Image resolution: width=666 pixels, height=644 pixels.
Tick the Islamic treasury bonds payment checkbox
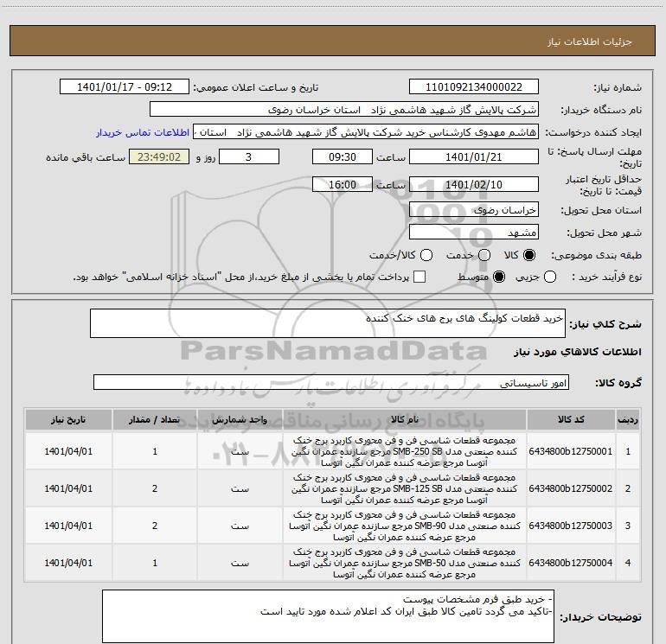coord(419,277)
